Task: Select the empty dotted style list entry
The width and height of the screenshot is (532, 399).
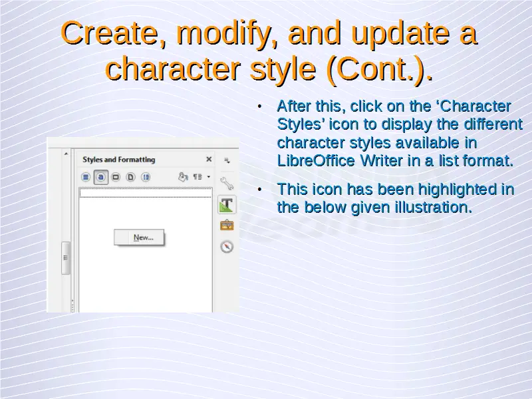Action: tap(145, 193)
